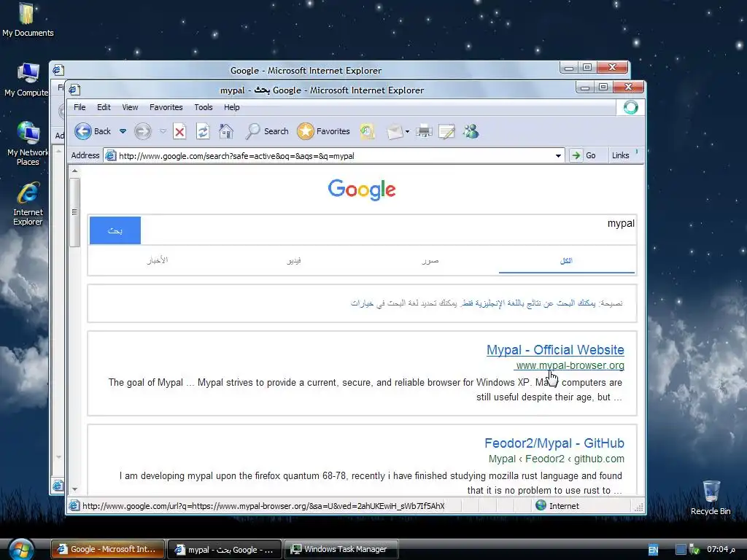Click the Go button next to the address bar
This screenshot has height=560, width=747.
point(584,155)
